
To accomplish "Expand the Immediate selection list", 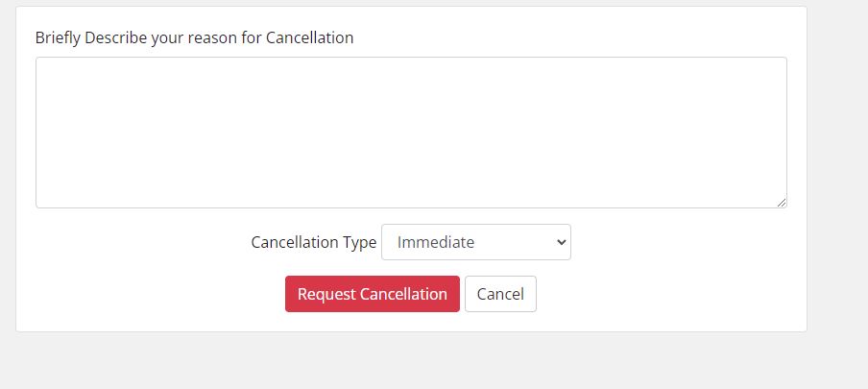I will 475,242.
